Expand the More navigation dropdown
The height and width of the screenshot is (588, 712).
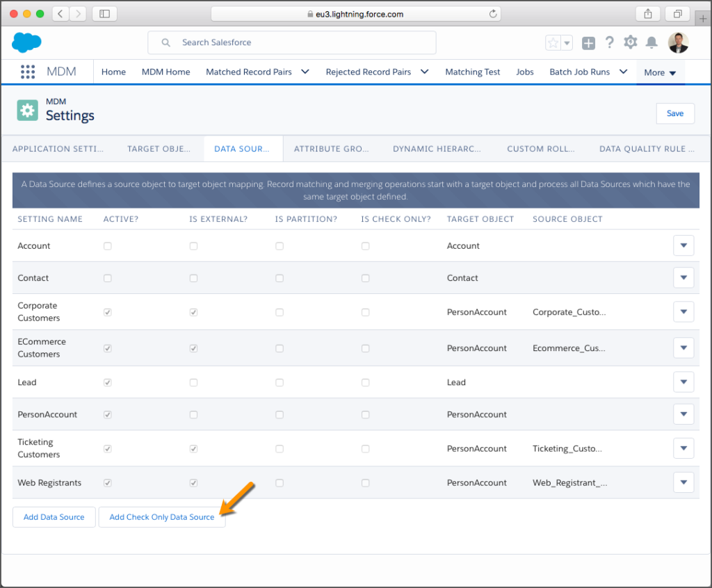click(x=660, y=72)
